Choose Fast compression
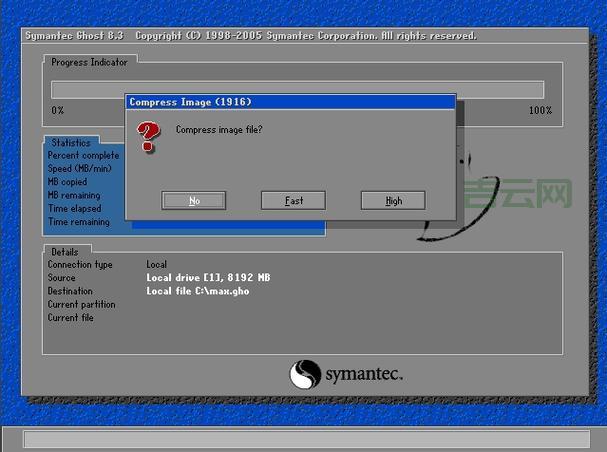Viewport: 607px width, 452px height. (293, 201)
